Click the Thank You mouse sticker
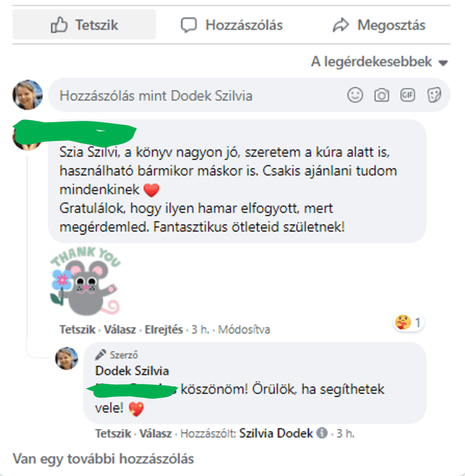This screenshot has width=465, height=476. coord(85,281)
